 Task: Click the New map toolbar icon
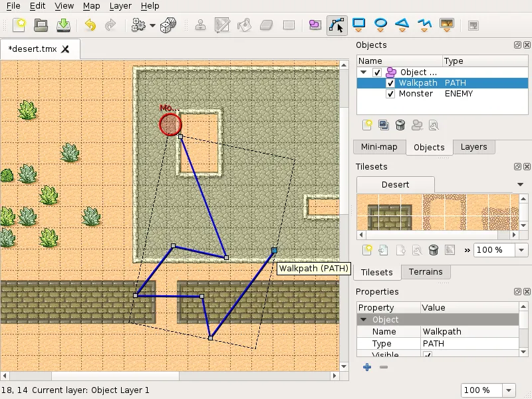[x=20, y=25]
